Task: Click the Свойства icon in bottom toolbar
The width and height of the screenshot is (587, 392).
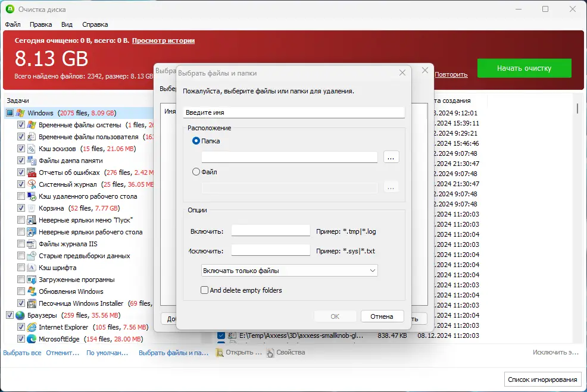Action: click(x=270, y=352)
